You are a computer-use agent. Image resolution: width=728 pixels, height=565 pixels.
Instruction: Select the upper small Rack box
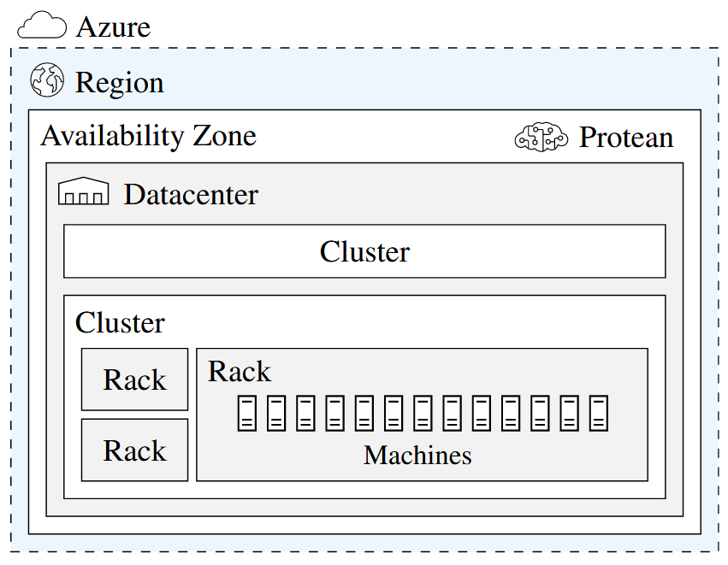[134, 380]
